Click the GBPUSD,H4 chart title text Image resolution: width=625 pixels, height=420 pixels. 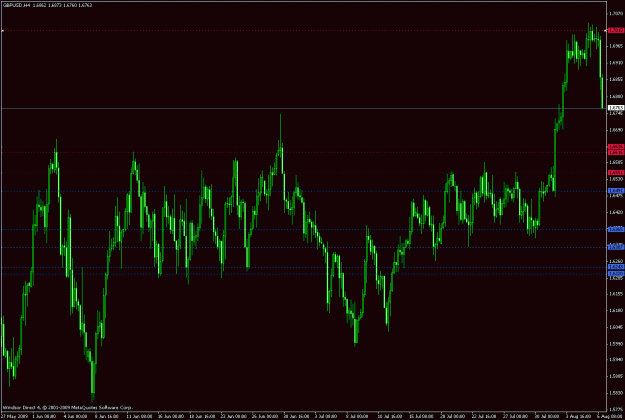pyautogui.click(x=17, y=5)
